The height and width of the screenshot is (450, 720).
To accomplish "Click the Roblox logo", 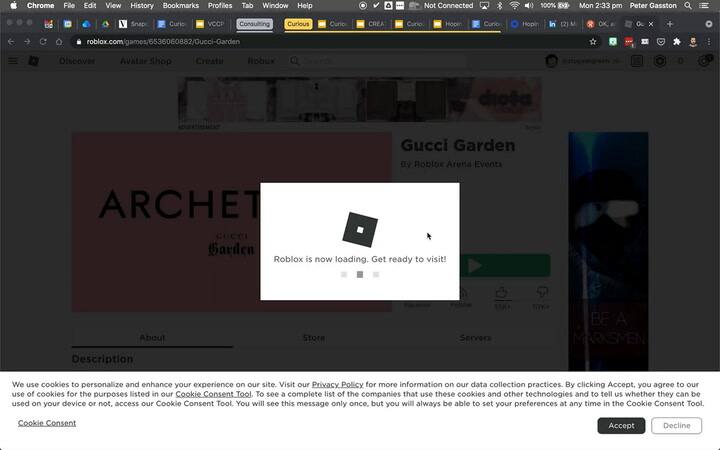I will [x=34, y=61].
